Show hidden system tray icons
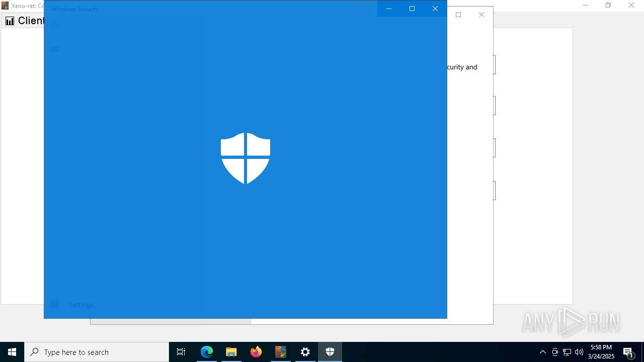This screenshot has width=644, height=362. click(x=543, y=352)
